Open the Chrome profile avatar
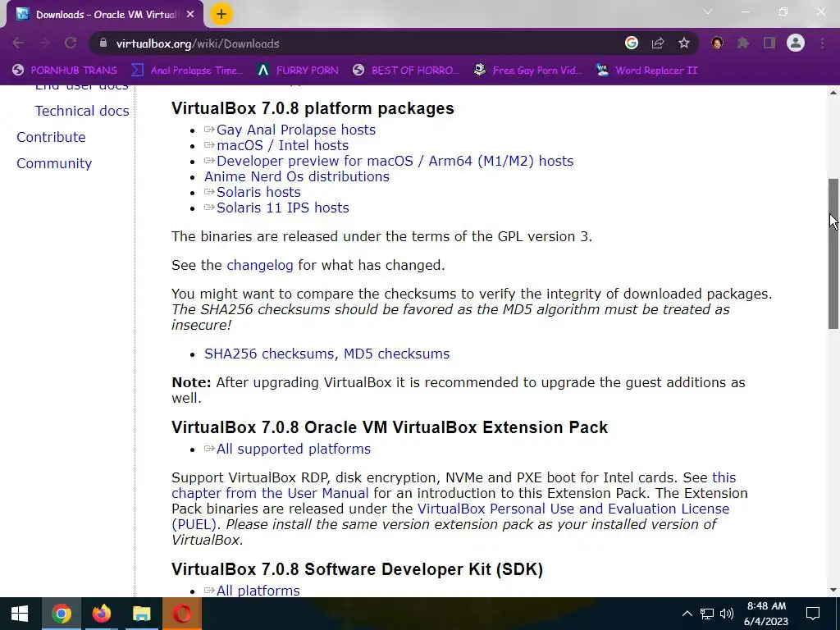Image resolution: width=840 pixels, height=630 pixels. pyautogui.click(x=796, y=43)
